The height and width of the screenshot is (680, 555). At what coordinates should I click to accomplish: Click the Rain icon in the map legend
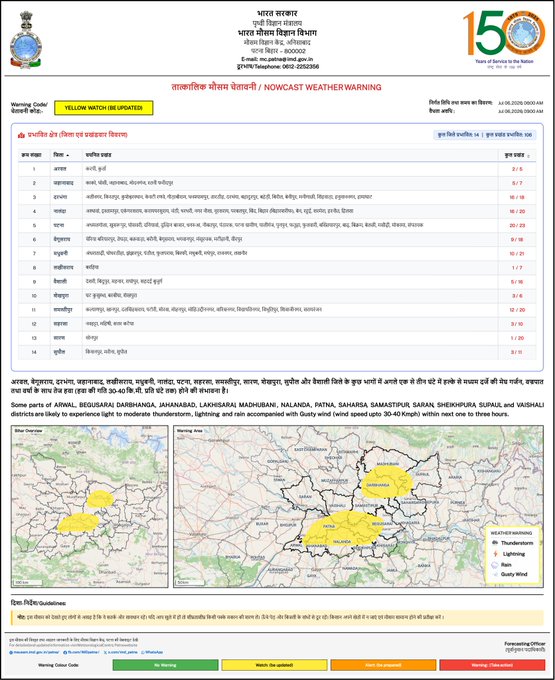pos(495,565)
